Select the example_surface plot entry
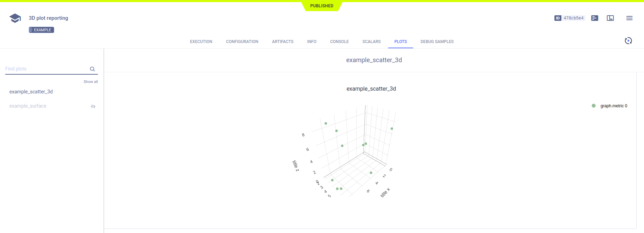This screenshot has width=644, height=233. click(x=28, y=106)
